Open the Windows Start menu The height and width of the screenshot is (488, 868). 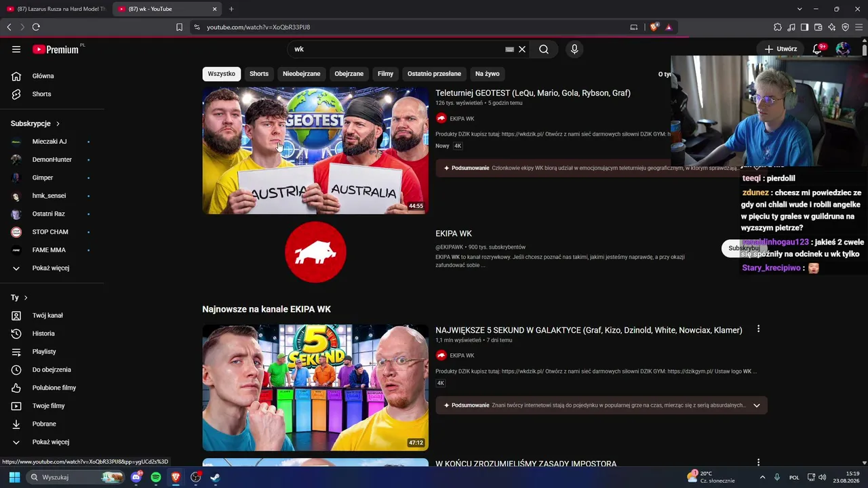[14, 477]
